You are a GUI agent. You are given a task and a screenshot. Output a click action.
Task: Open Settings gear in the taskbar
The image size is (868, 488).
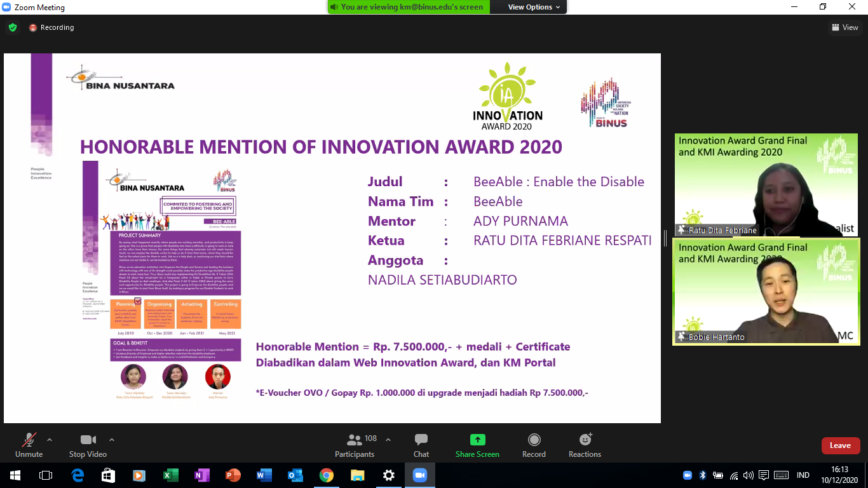click(x=389, y=475)
